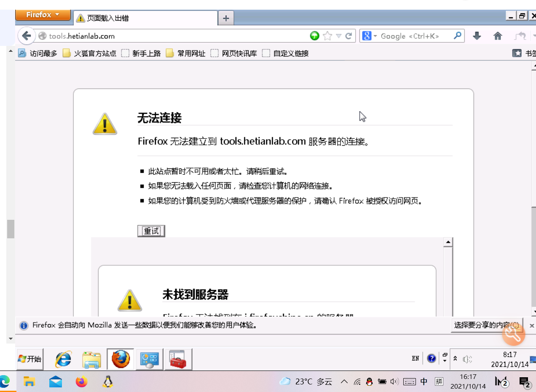This screenshot has width=536, height=392.
Task: Open File Explorer on host taskbar
Action: coord(29,381)
